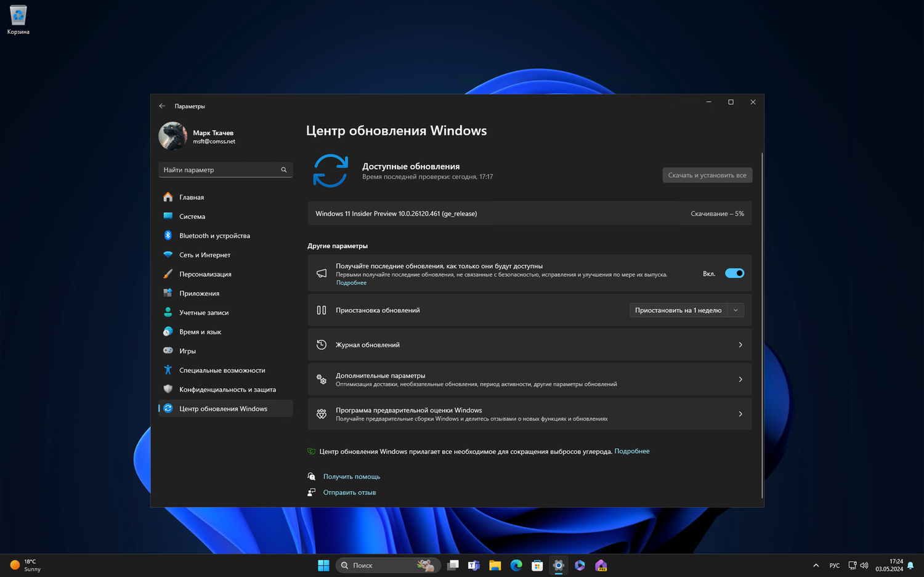Screen dimensions: 924x577
Task: Click the pause icon beside Приостановка обновлений
Action: pos(322,310)
